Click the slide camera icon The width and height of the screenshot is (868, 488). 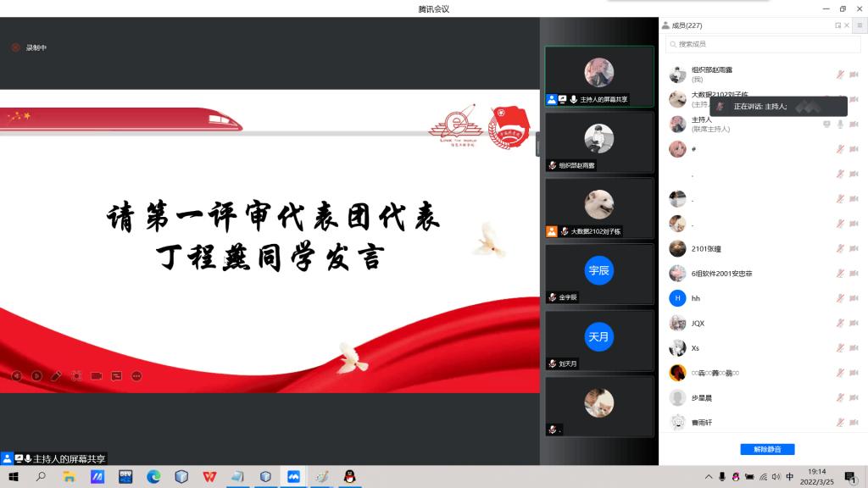tap(97, 376)
